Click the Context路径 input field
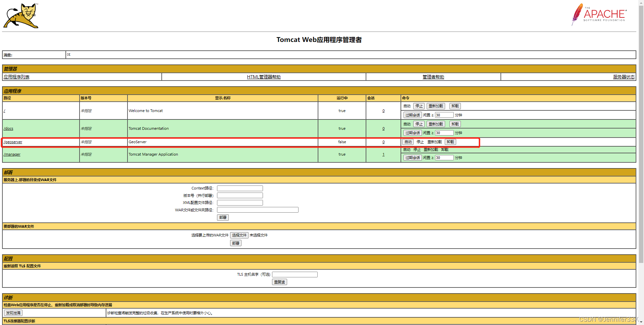This screenshot has width=644, height=325. (x=240, y=188)
